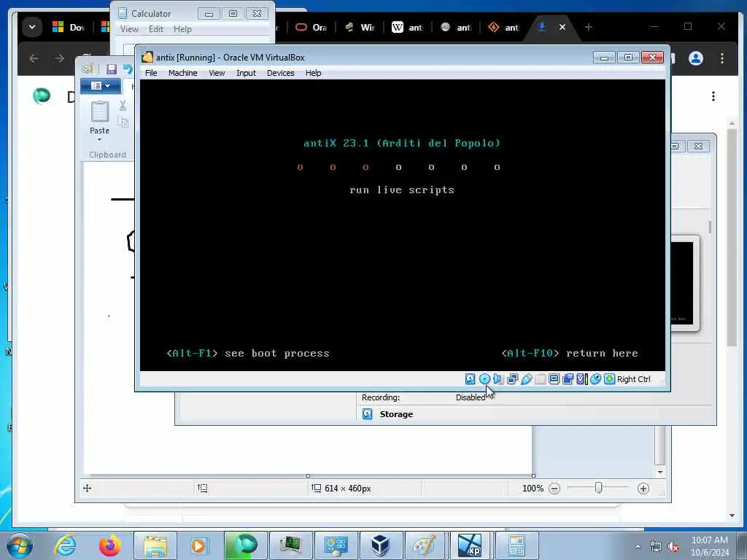Click the zoom out minus button in Paint
The image size is (747, 560).
(x=554, y=489)
